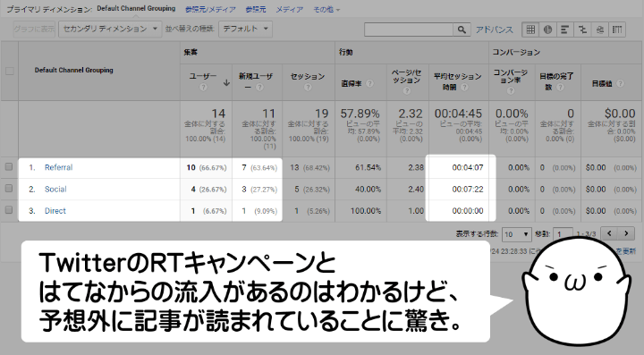
Task: Switch to pie chart view icon
Action: point(547,30)
